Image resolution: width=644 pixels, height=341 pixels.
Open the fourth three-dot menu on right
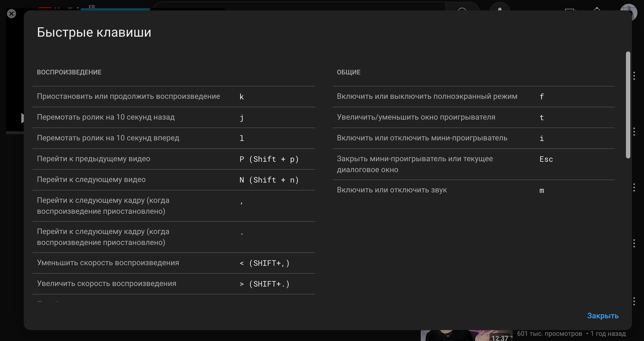tap(634, 243)
